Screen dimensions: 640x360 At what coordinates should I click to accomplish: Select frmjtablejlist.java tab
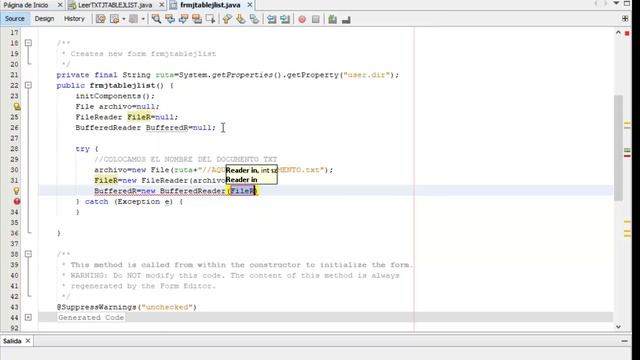click(x=210, y=5)
